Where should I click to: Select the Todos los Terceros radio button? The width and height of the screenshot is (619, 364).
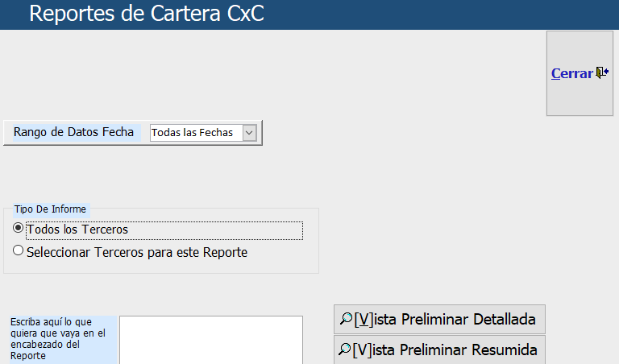18,228
